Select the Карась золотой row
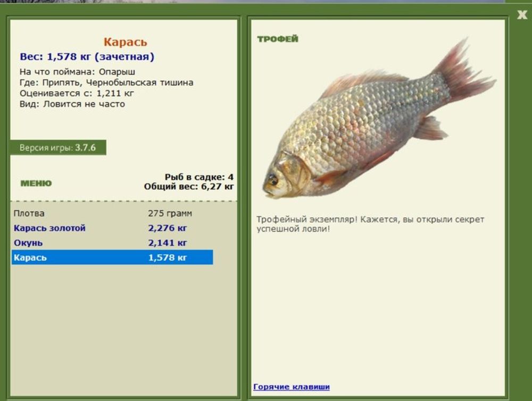Screen dimensions: 532x401 [112, 228]
